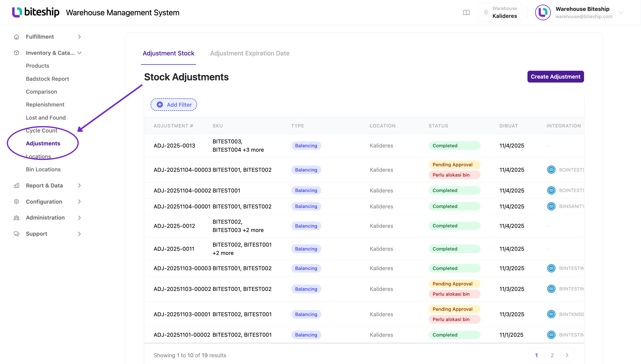Switch to Adjustment Stock tab
This screenshot has width=641, height=364.
[x=168, y=53]
